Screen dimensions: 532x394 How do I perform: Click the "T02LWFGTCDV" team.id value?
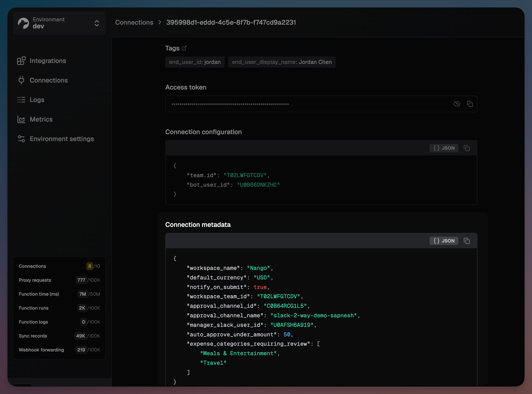pos(245,175)
